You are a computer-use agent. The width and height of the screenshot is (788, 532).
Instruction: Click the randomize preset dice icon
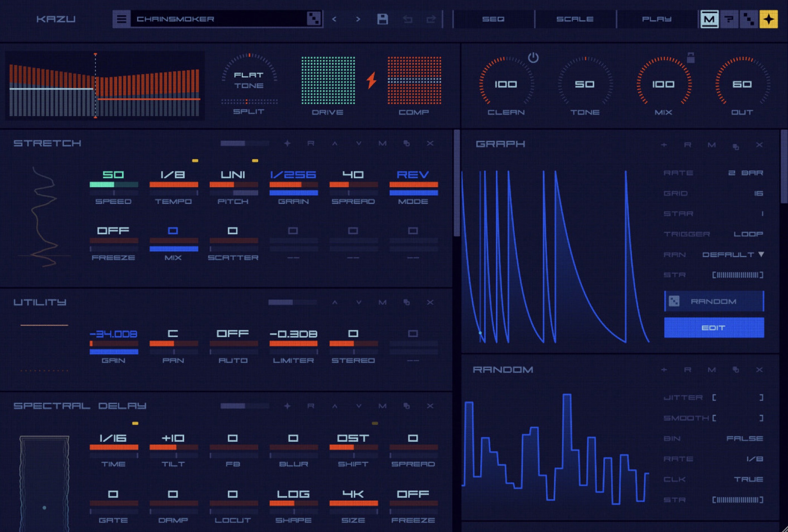coord(313,18)
